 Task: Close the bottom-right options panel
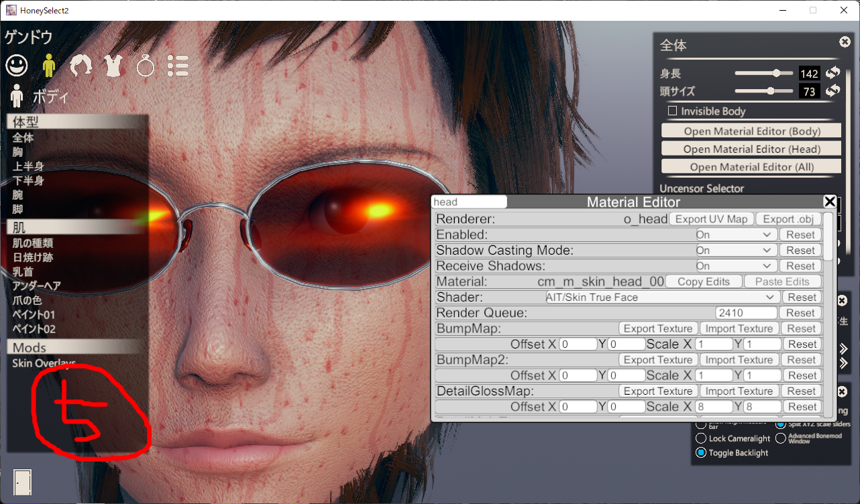coord(843,393)
